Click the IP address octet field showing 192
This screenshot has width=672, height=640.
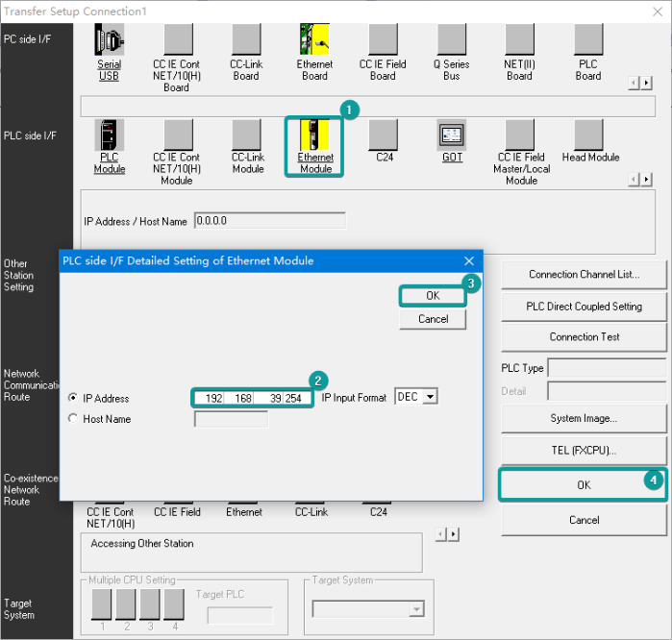click(210, 398)
